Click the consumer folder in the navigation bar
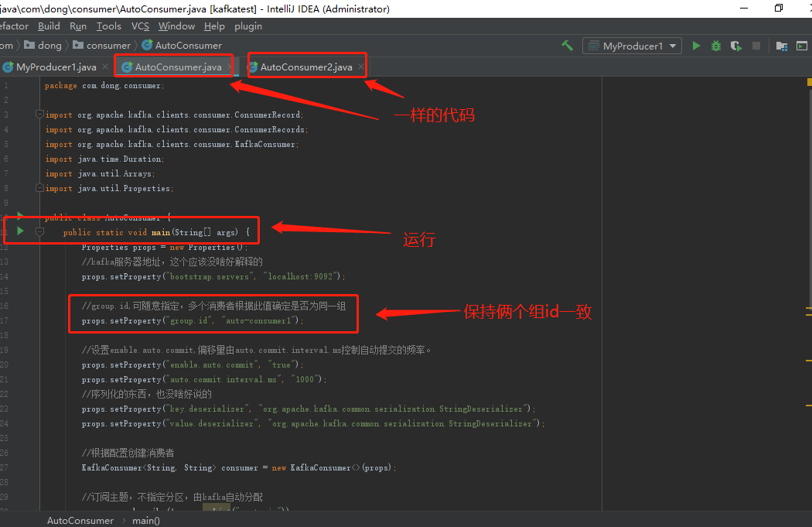This screenshot has height=527, width=812. [x=101, y=46]
